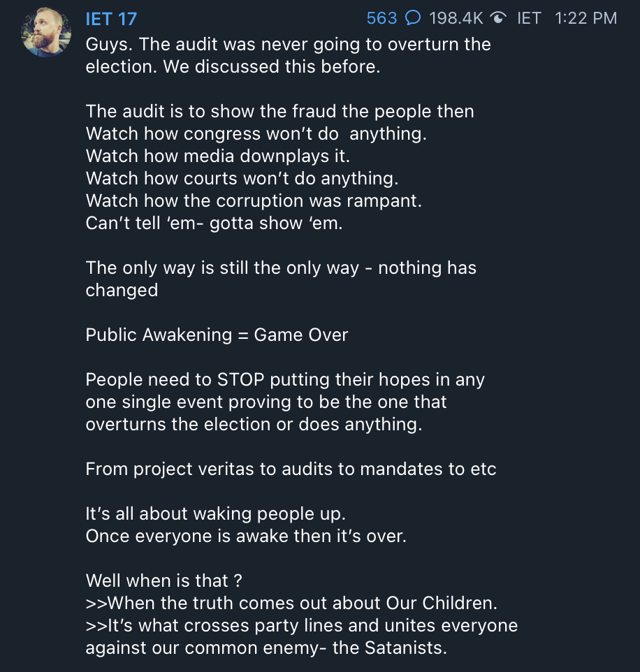Screen dimensions: 640x672
Task: Click the "From project veritas to audits" line
Action: click(291, 469)
